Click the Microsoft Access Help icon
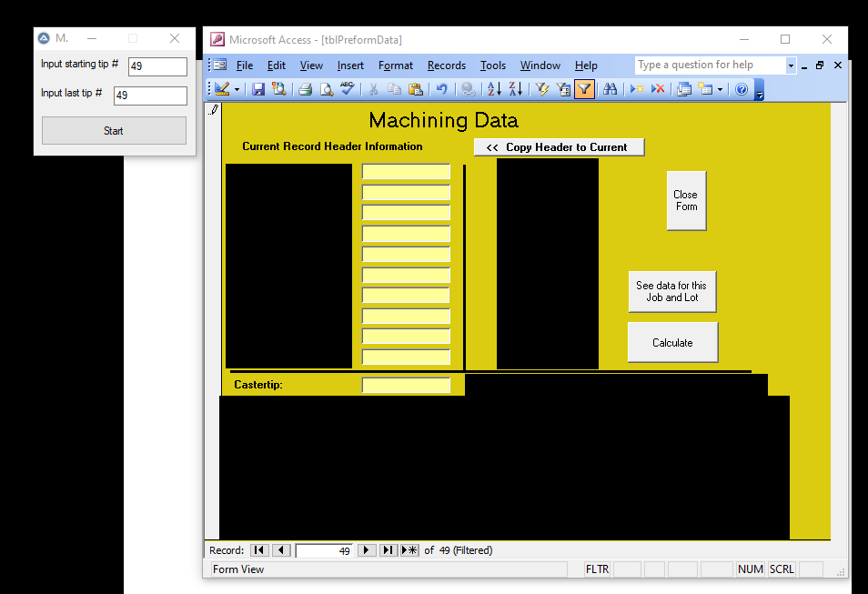 (742, 89)
